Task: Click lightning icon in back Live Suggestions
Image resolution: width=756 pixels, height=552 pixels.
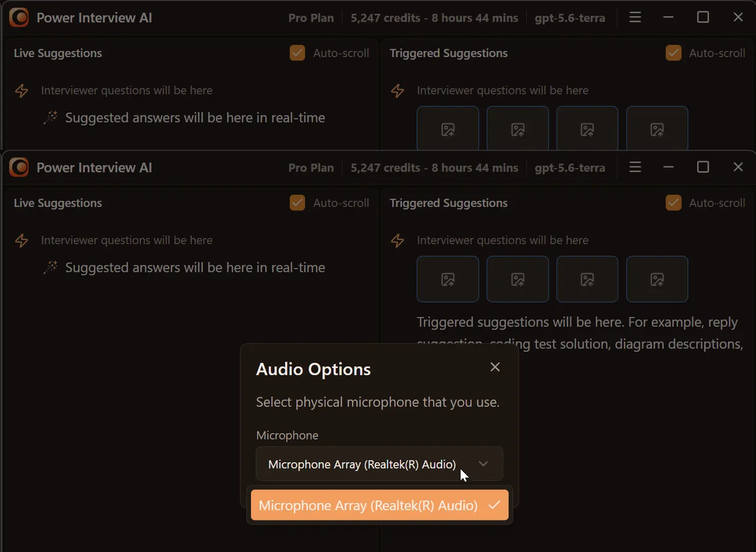Action: 21,91
